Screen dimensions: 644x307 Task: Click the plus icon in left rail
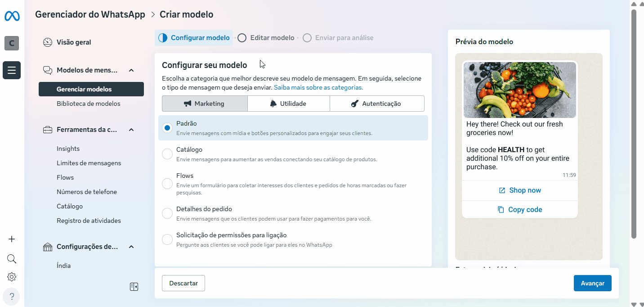[12, 239]
